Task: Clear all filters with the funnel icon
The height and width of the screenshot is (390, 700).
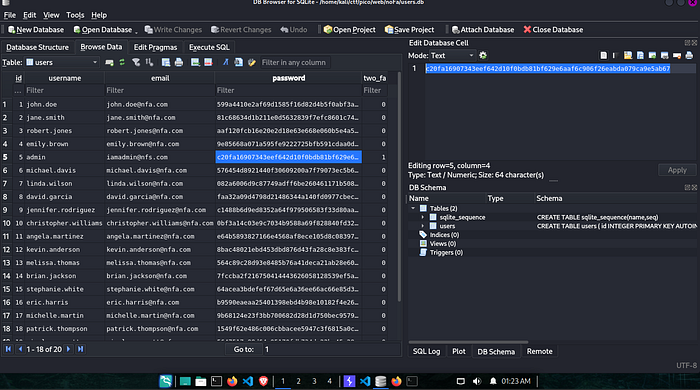Action: click(x=136, y=62)
